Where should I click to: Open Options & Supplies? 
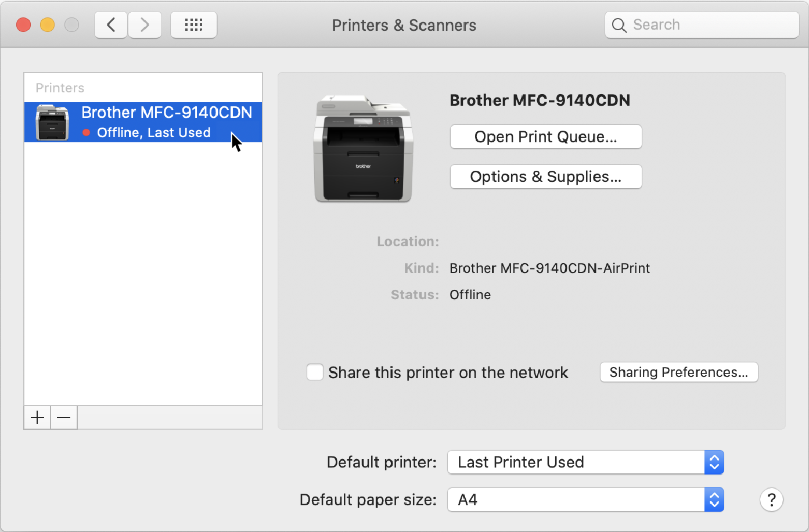(545, 177)
